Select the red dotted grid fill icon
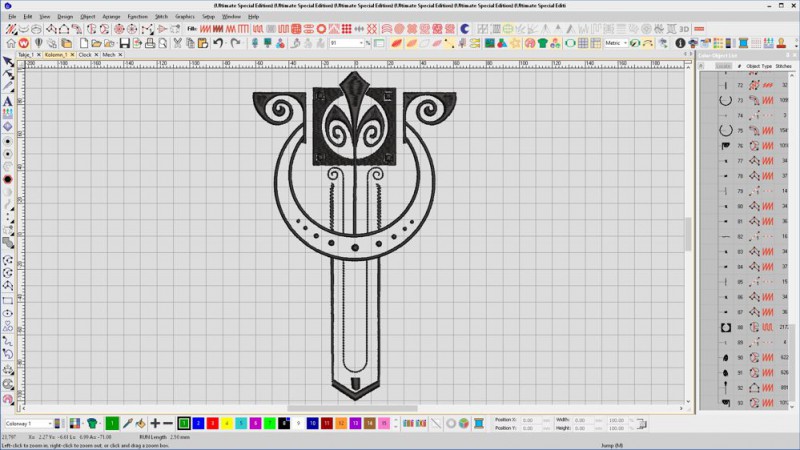The height and width of the screenshot is (450, 800). pyautogui.click(x=347, y=29)
